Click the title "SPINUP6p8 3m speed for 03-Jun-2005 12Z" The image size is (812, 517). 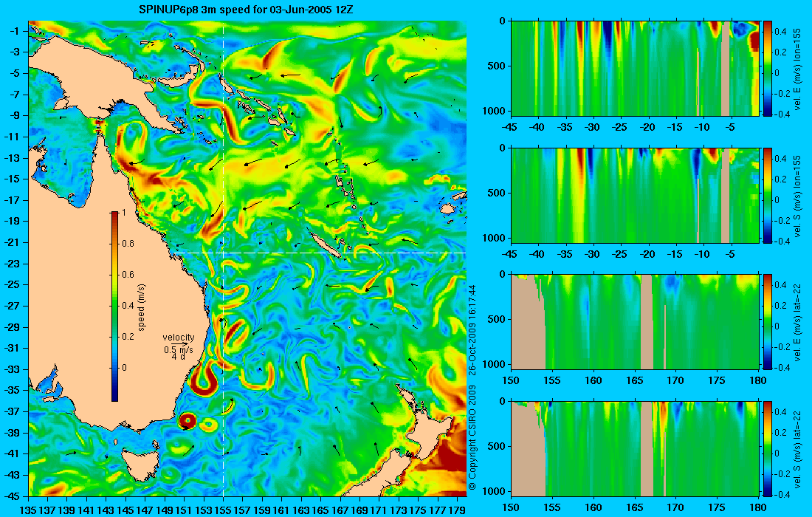246,10
